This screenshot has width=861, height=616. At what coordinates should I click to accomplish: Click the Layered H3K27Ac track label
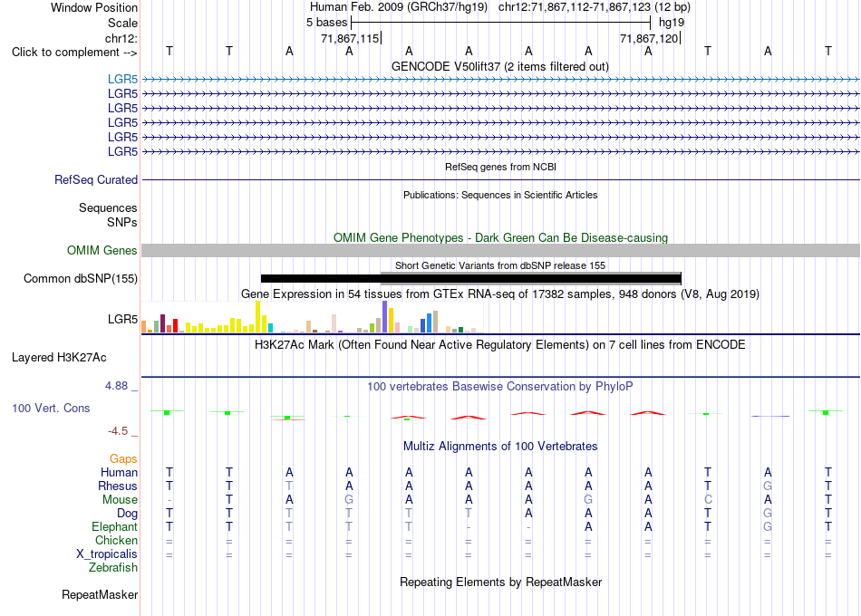click(59, 358)
